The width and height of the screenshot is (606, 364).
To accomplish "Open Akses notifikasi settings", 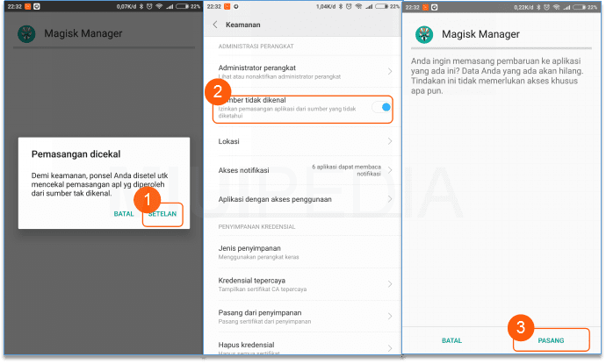I will coord(303,170).
